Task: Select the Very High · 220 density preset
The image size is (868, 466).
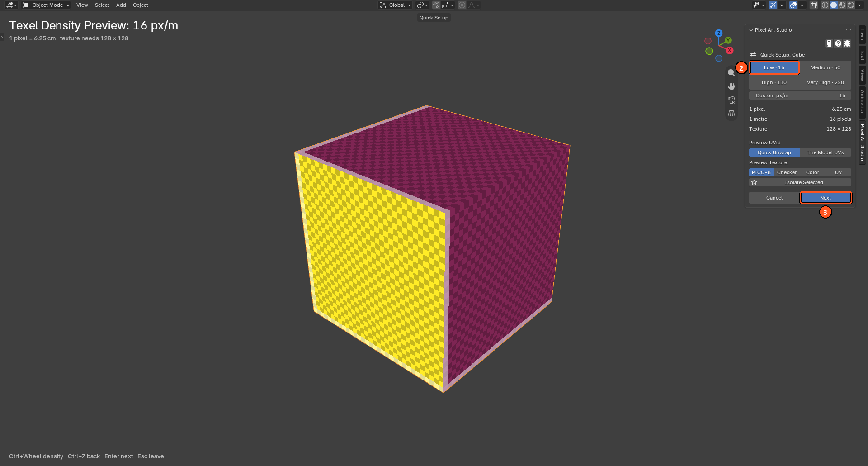Action: [x=826, y=82]
